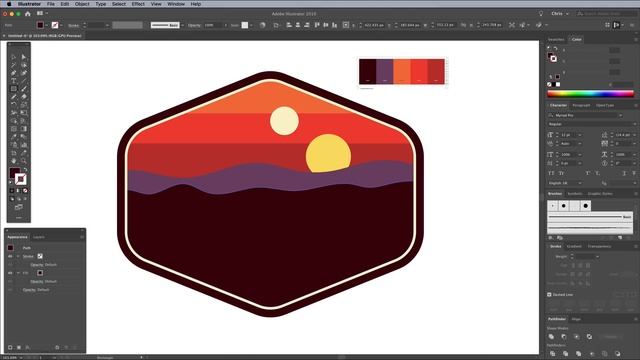This screenshot has height=360, width=640.
Task: Select the Rectangle shape tool
Action: point(13,89)
